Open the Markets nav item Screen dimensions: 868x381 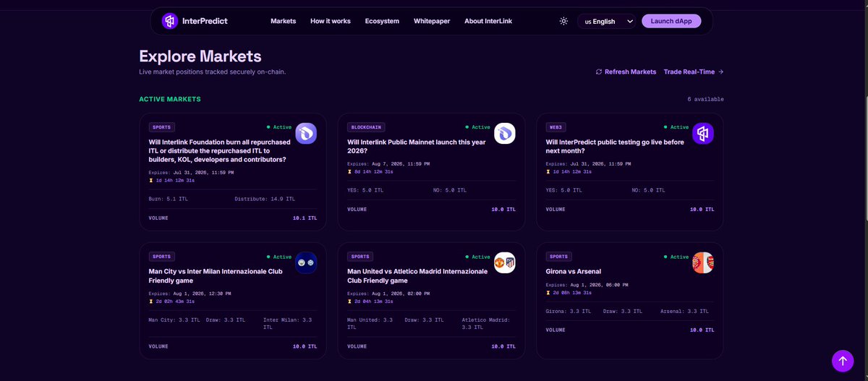[284, 21]
